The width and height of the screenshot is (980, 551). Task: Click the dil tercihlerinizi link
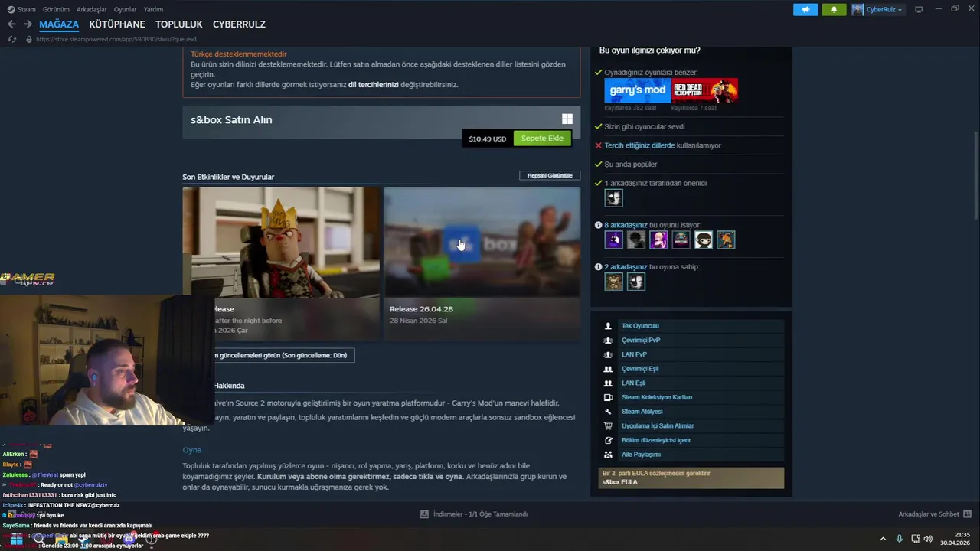point(373,84)
